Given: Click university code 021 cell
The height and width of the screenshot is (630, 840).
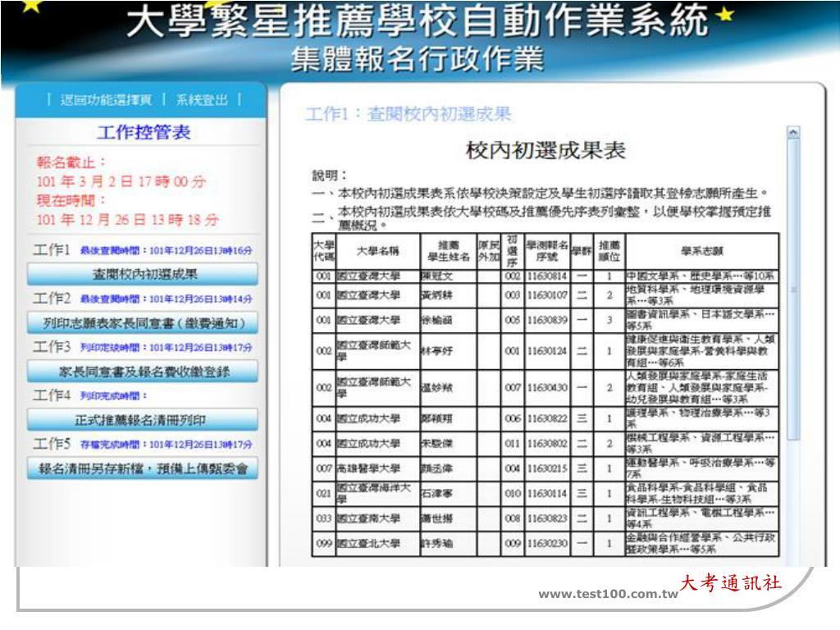Looking at the screenshot, I should 323,493.
